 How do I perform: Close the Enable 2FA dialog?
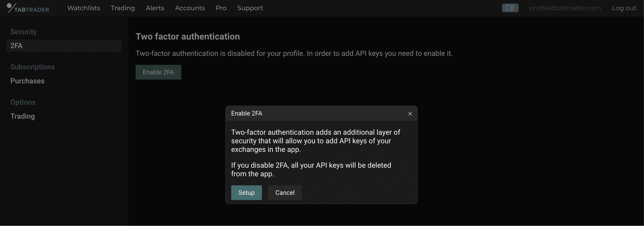410,114
